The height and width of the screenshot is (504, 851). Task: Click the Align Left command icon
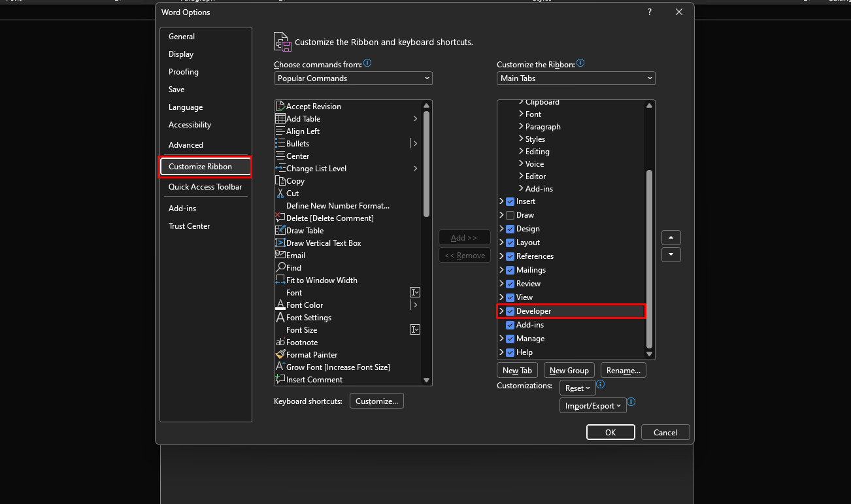tap(280, 131)
